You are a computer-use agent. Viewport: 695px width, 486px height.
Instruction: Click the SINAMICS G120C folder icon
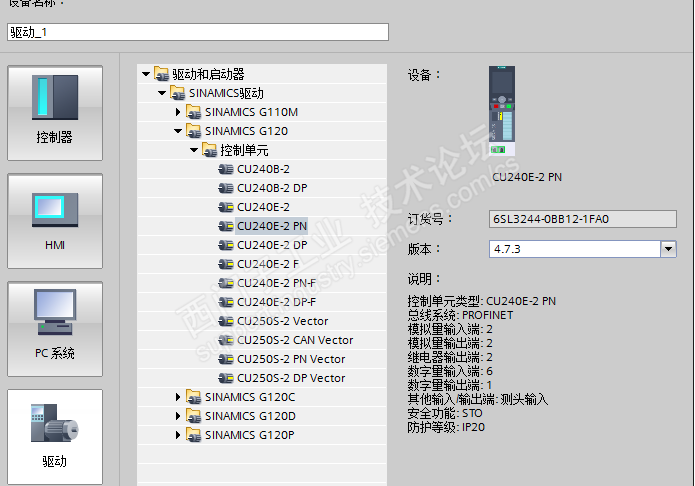coord(193,397)
